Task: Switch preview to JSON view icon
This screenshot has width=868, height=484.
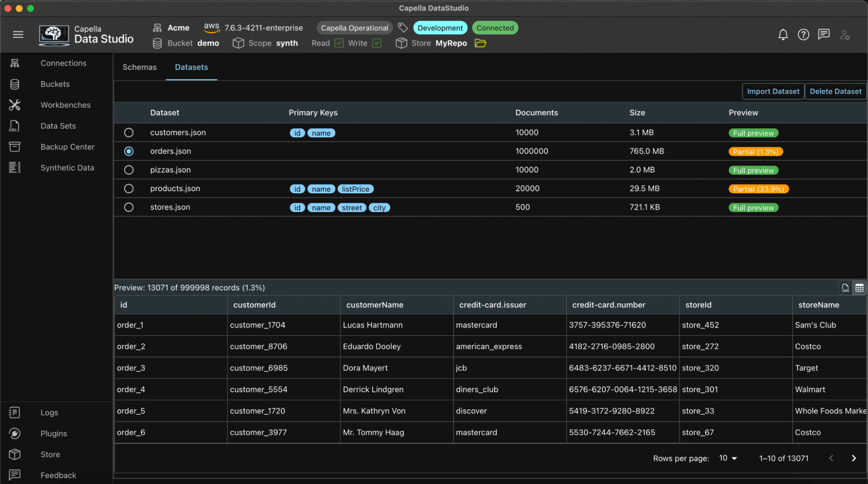Action: [x=845, y=288]
